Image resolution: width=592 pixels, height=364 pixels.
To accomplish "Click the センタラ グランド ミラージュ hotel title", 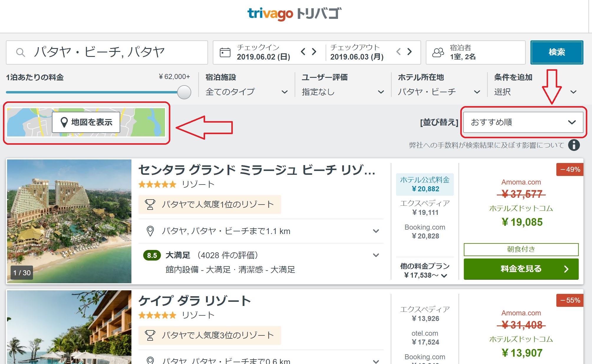I will point(257,170).
